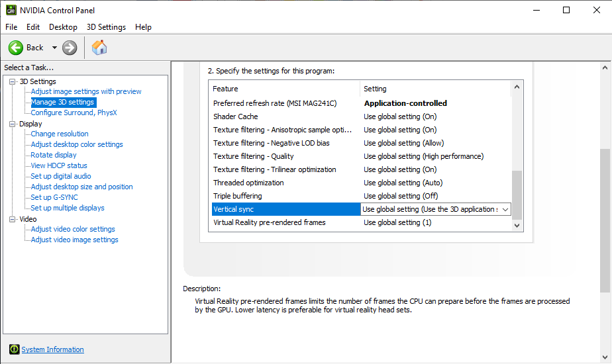Click the NVIDIA logo in title bar
612x364 pixels.
tap(11, 10)
